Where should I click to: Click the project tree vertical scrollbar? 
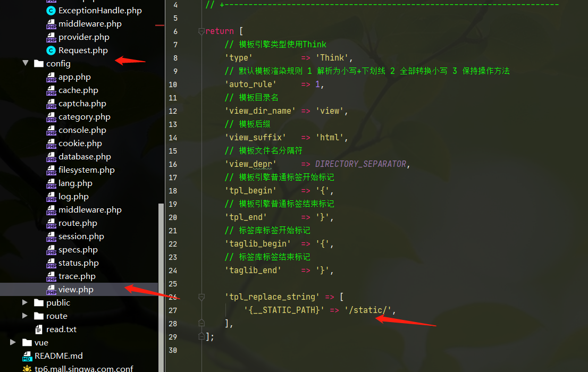click(161, 288)
